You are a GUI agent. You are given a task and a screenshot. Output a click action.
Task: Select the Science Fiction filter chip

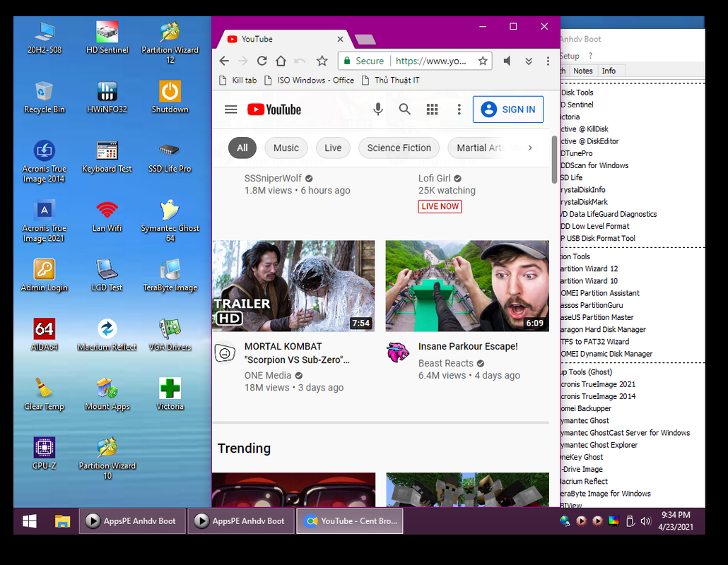coord(399,148)
